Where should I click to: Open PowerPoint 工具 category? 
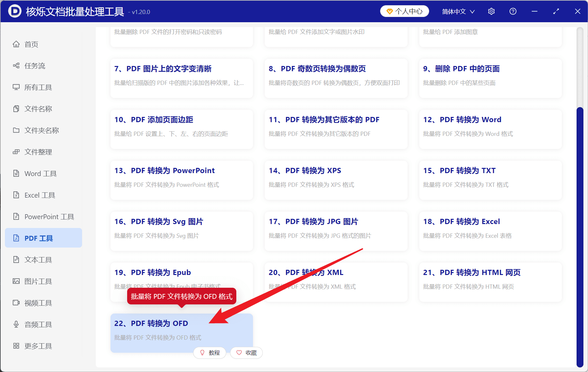click(x=48, y=216)
